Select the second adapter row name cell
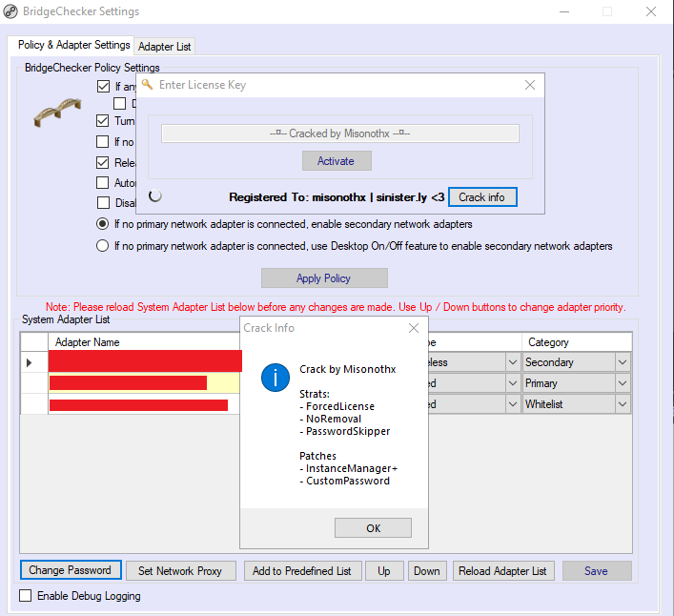 (x=144, y=383)
